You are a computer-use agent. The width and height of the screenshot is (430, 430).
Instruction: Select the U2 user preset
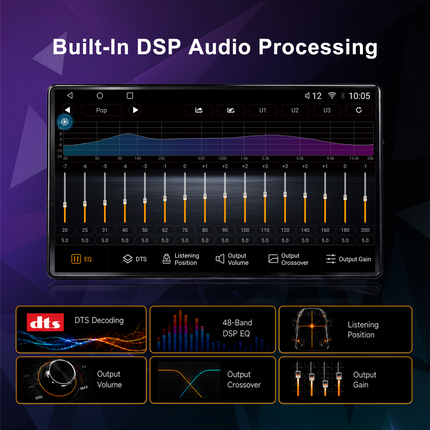(x=295, y=110)
